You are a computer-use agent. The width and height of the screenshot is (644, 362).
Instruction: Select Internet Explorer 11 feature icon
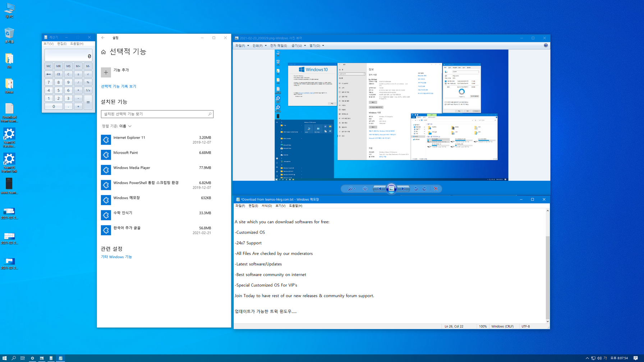(x=106, y=140)
